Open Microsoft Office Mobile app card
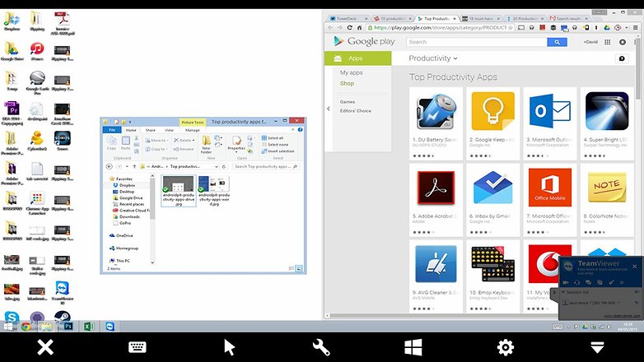 coord(550,200)
